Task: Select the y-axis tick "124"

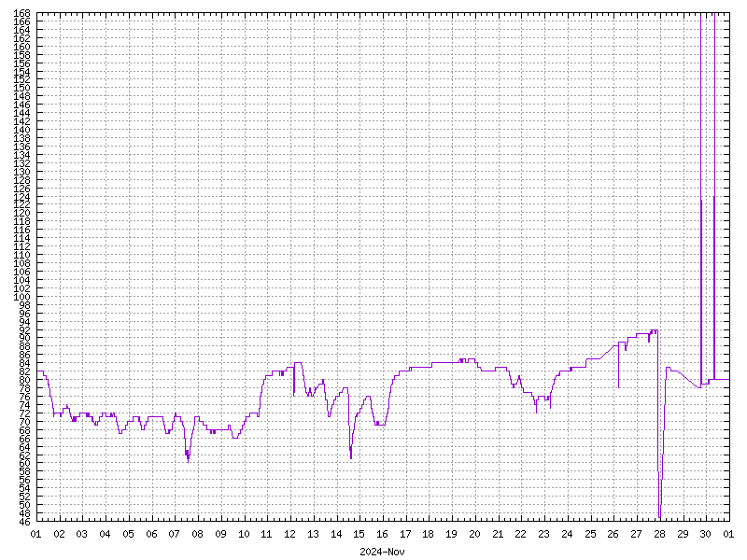Action: [x=21, y=196]
